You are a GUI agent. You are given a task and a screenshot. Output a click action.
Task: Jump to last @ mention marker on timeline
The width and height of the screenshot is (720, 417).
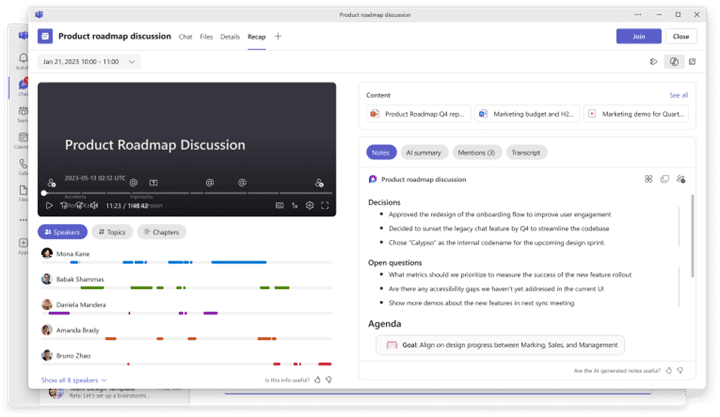click(x=242, y=182)
